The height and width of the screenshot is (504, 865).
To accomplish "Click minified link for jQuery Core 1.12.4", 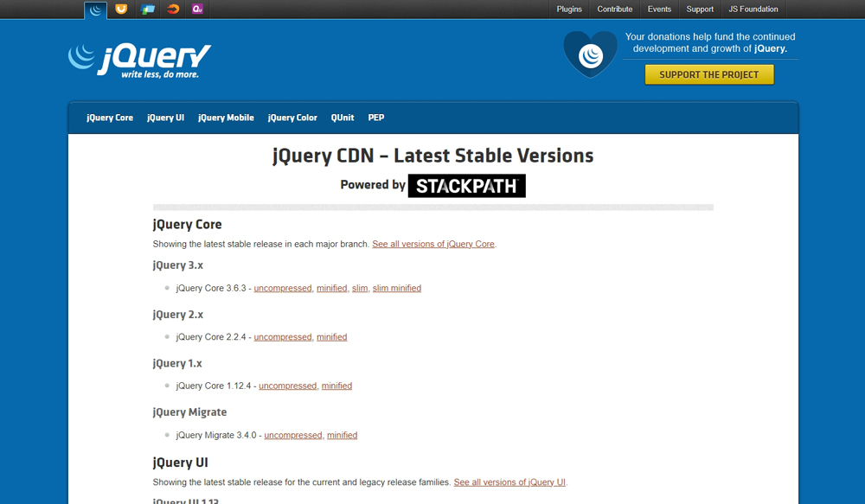I will [336, 386].
